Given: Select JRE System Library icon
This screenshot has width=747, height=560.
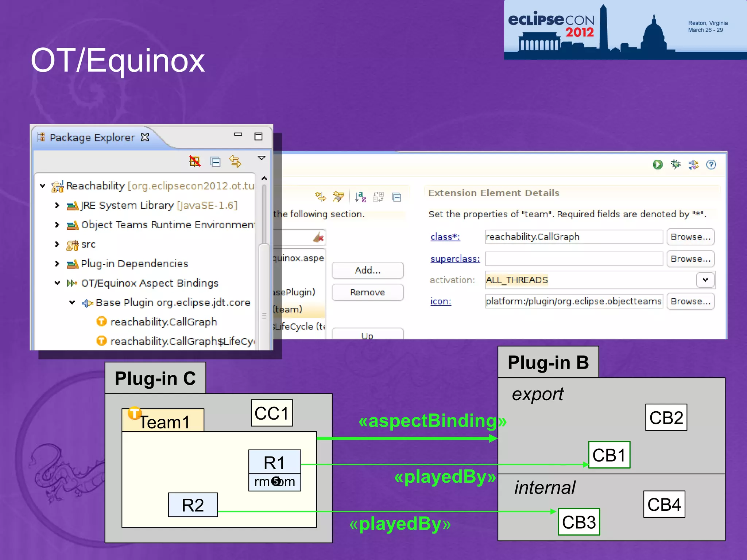Looking at the screenshot, I should (x=73, y=206).
